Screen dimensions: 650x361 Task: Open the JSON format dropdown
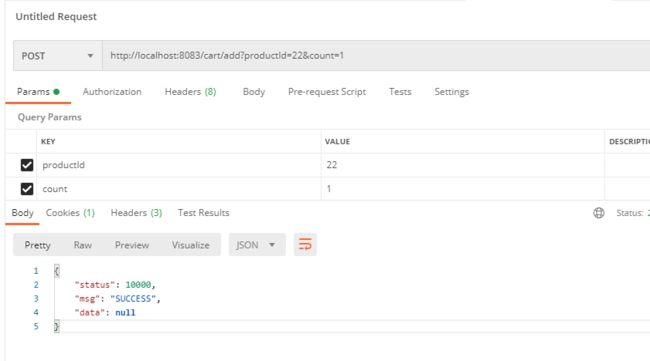[257, 245]
